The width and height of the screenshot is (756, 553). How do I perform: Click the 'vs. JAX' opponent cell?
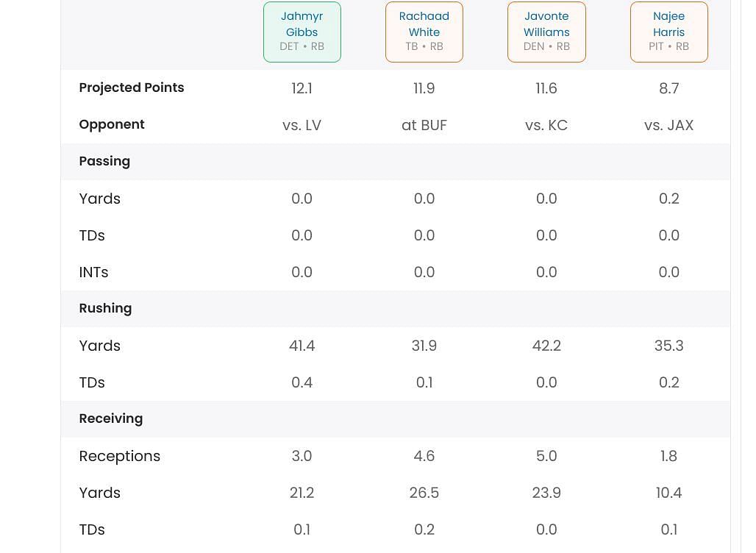pyautogui.click(x=668, y=125)
